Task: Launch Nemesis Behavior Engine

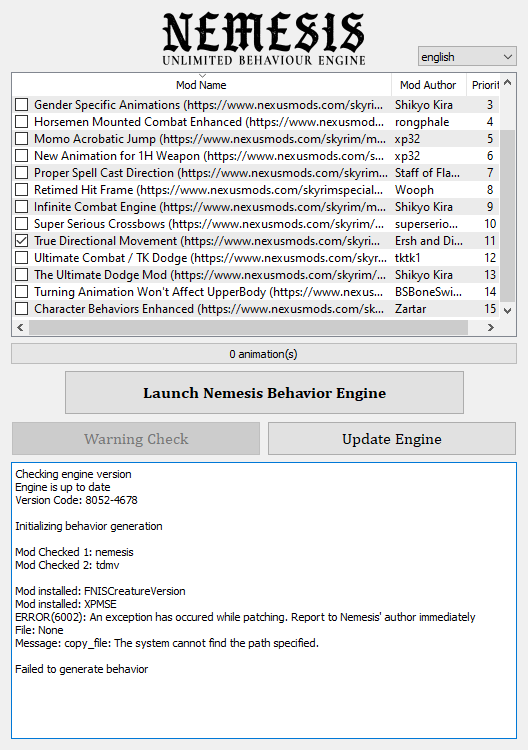Action: click(264, 393)
